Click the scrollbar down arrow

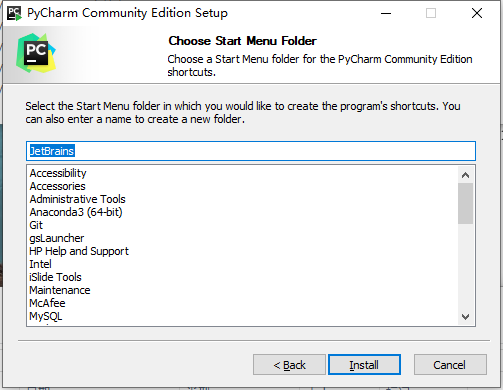[466, 316]
